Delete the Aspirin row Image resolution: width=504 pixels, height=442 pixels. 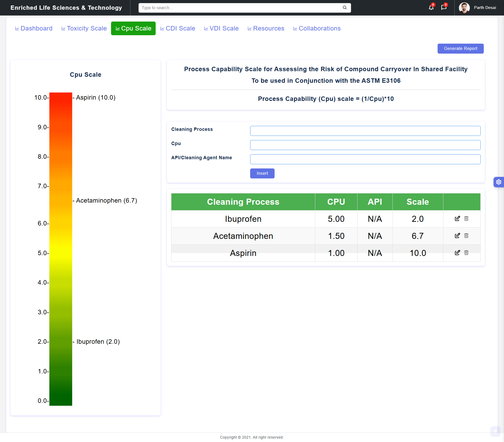466,253
